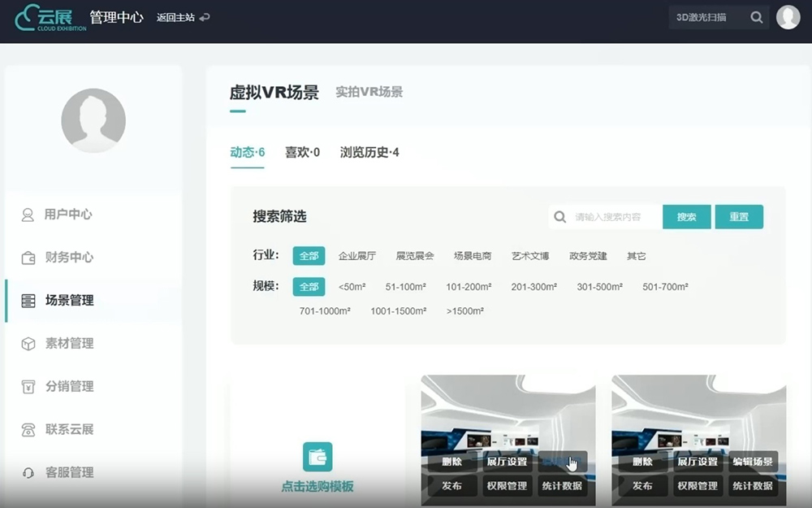The height and width of the screenshot is (508, 812).
Task: Click the magnifier icon next to 3D激光扫描
Action: pos(758,16)
